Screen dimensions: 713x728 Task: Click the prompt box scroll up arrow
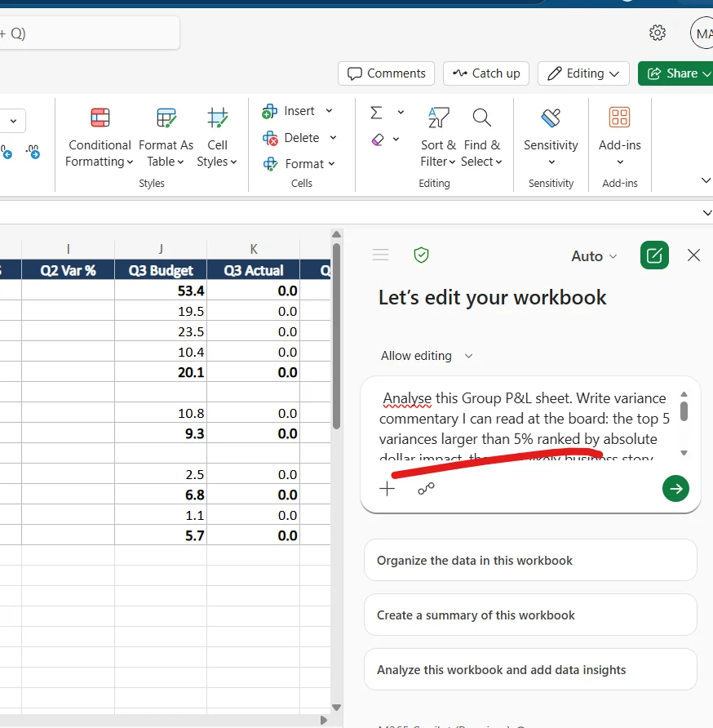684,394
